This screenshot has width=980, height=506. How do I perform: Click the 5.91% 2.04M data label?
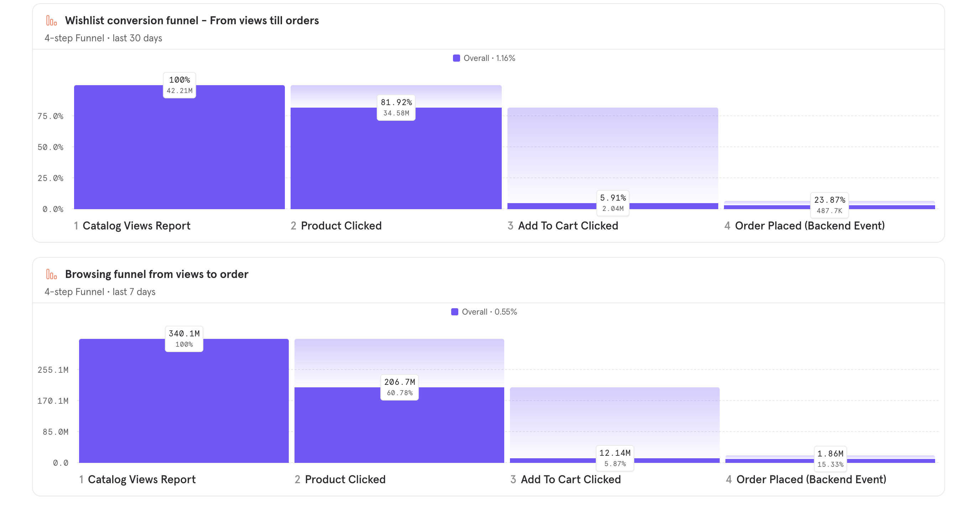pos(612,203)
